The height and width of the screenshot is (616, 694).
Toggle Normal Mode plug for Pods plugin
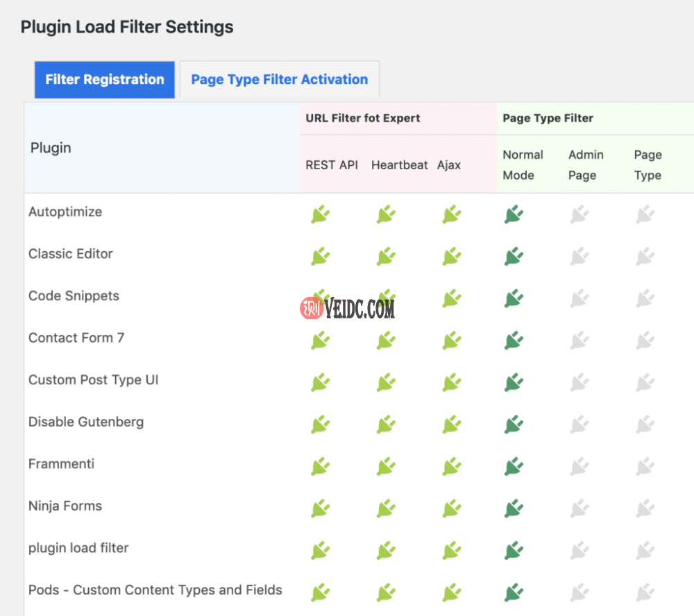513,592
